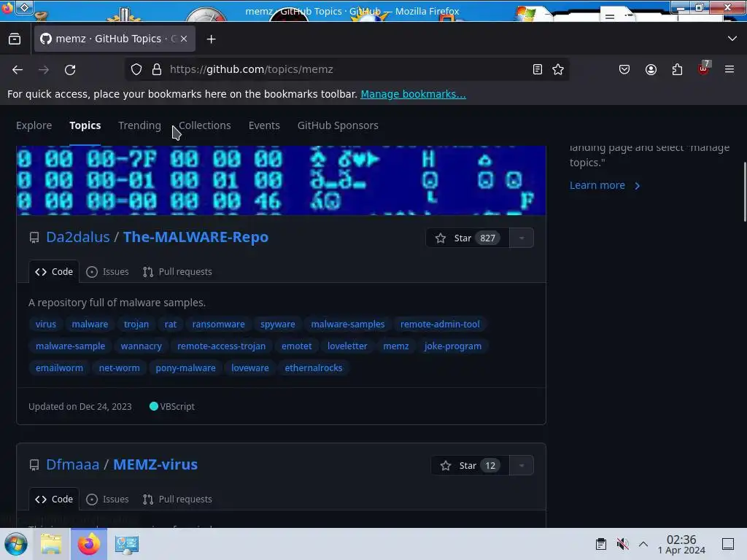Open the emailworm topic tag

coord(59,368)
